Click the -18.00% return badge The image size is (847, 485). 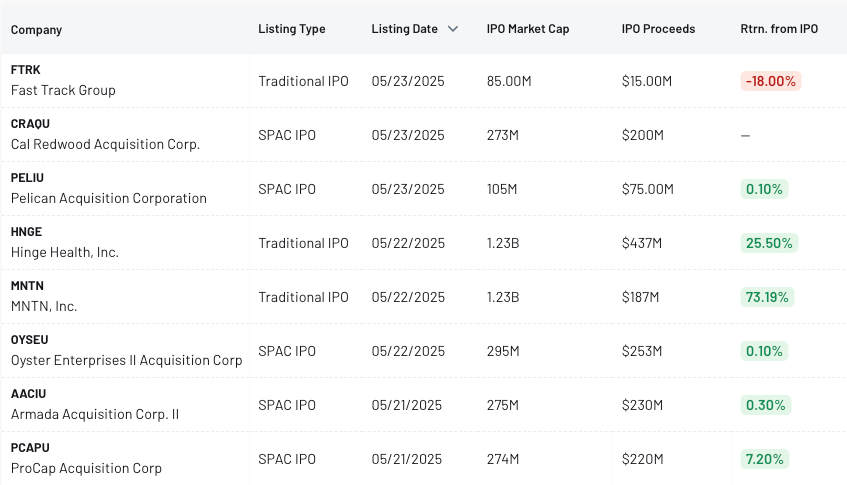tap(771, 81)
